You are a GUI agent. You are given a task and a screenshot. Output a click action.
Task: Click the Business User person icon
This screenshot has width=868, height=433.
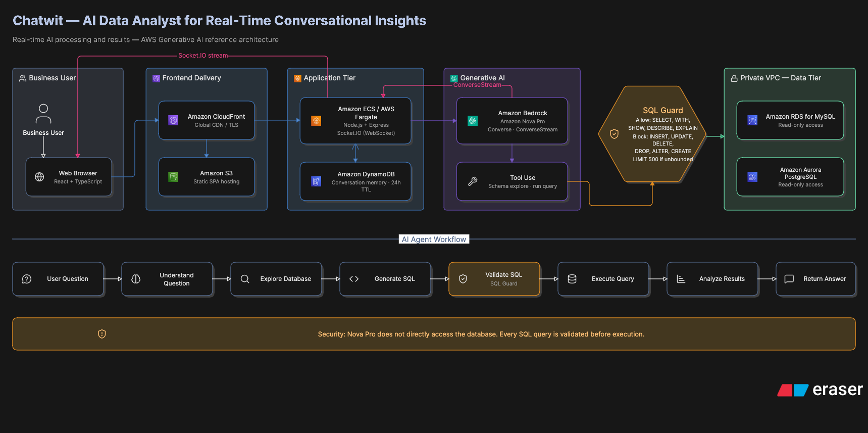pos(43,114)
